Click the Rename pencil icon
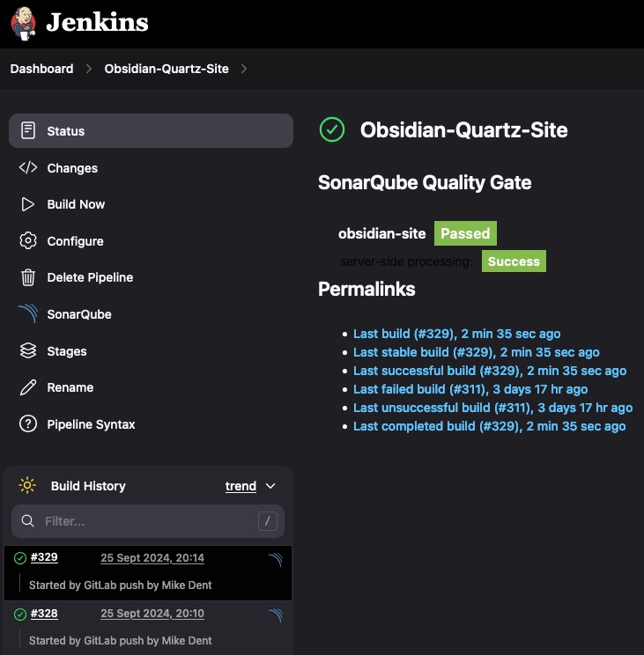 (x=28, y=387)
